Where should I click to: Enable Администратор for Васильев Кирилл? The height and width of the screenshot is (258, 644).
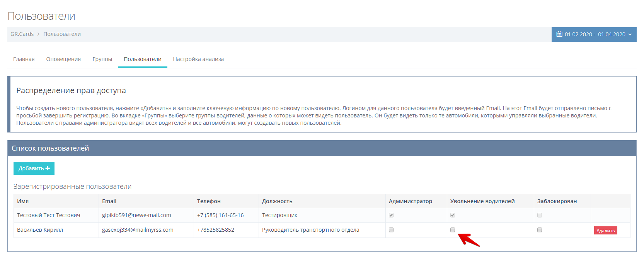pyautogui.click(x=391, y=230)
